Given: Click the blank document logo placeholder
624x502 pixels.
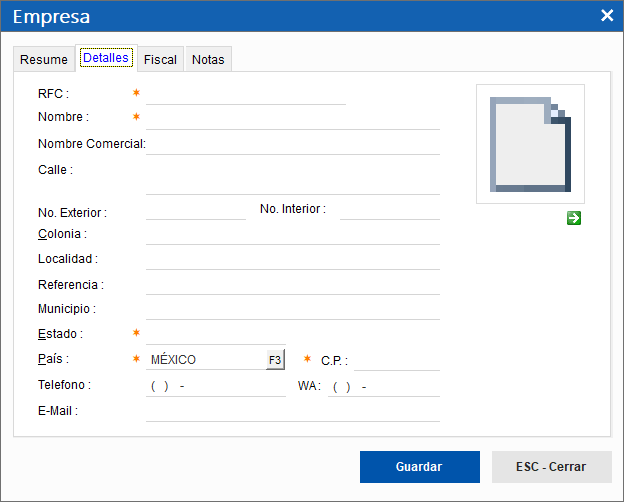Looking at the screenshot, I should (x=530, y=144).
